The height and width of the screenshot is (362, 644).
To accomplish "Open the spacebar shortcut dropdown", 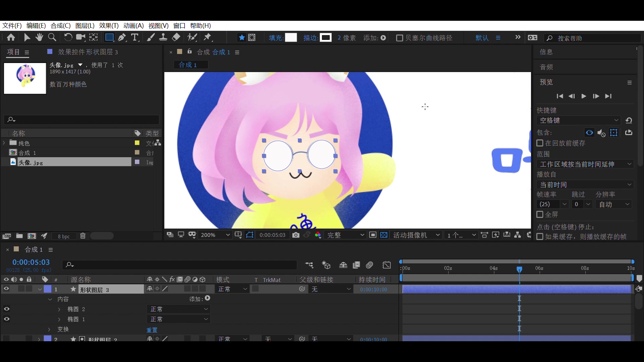I will 579,120.
